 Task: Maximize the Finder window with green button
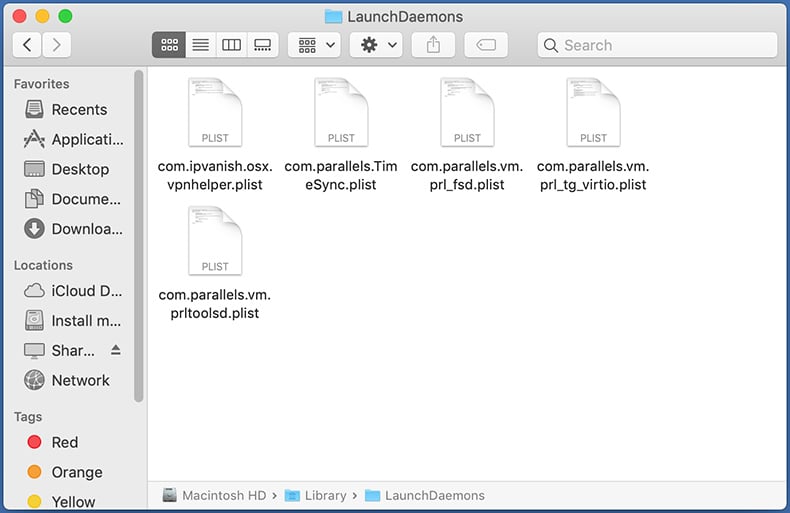pos(65,16)
